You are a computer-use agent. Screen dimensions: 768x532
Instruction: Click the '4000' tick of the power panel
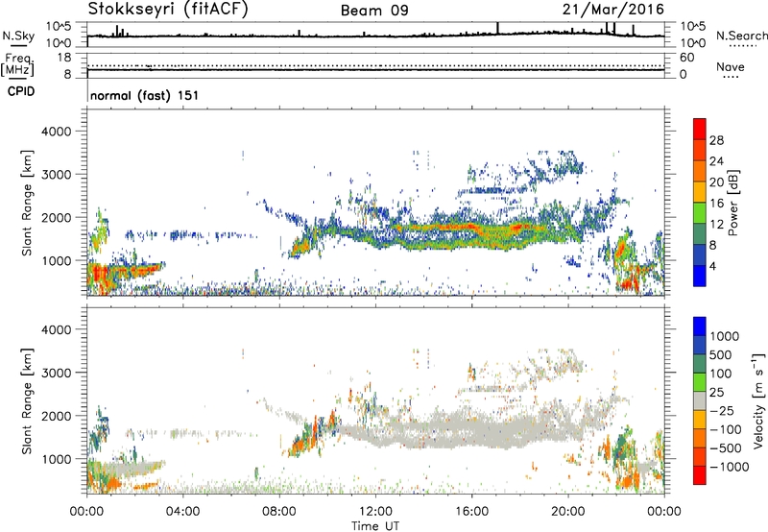coord(56,132)
